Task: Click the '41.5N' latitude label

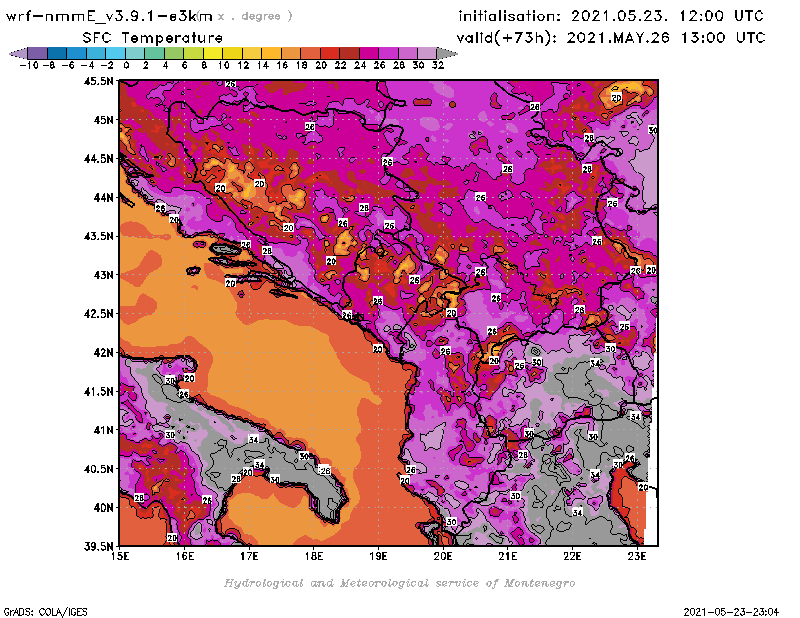Action: pyautogui.click(x=98, y=391)
